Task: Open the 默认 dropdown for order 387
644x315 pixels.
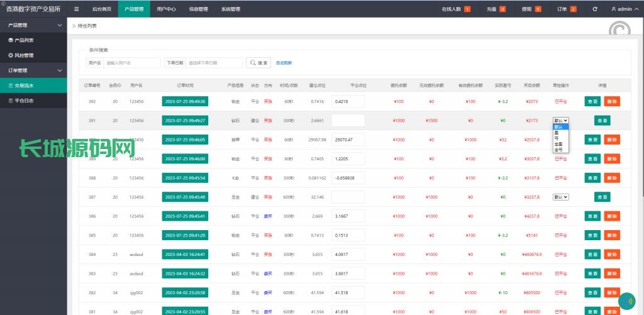Action: tap(560, 197)
